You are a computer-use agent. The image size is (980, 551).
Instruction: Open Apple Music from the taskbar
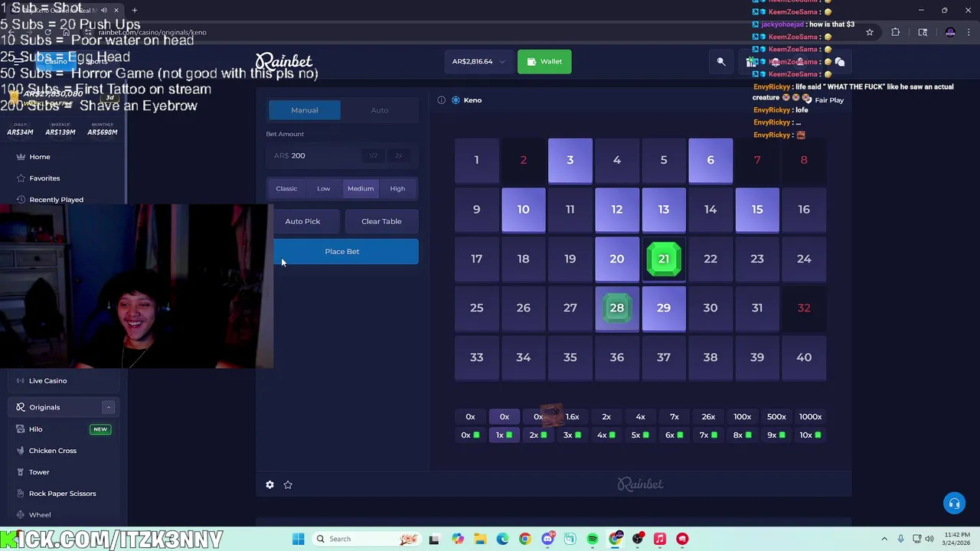click(660, 539)
